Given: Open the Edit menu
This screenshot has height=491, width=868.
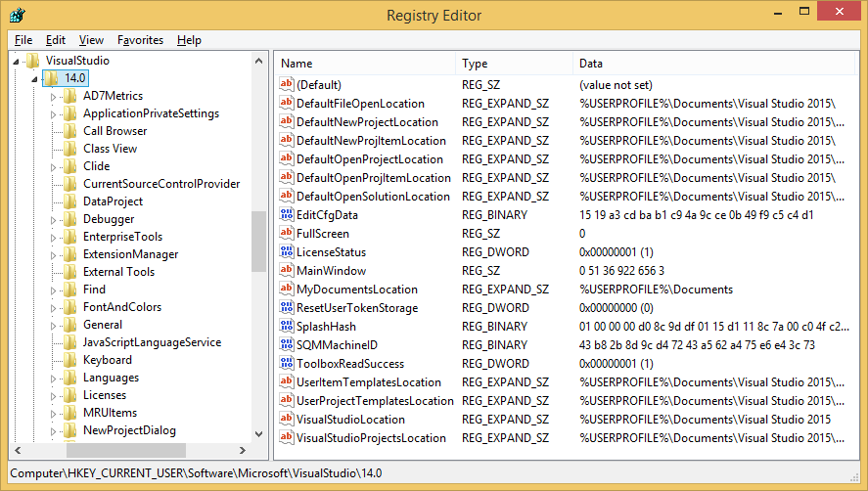Looking at the screenshot, I should click(x=56, y=40).
